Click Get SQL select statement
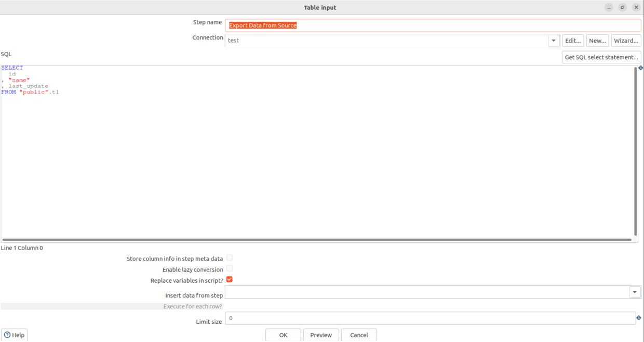 [601, 57]
